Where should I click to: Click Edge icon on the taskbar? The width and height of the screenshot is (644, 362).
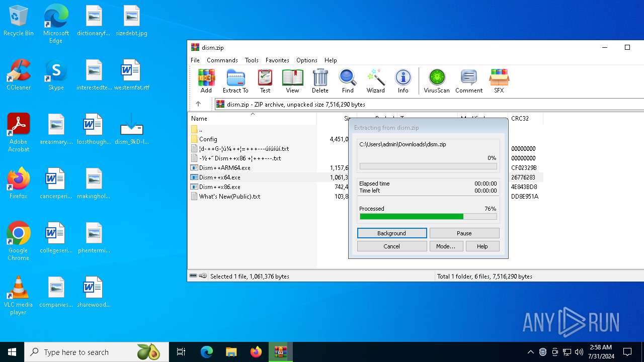tap(207, 352)
